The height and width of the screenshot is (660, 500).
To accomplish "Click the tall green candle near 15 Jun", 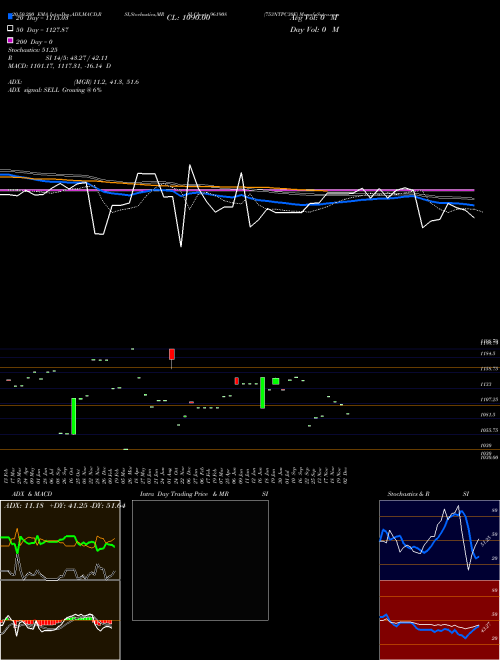I will 263,393.
